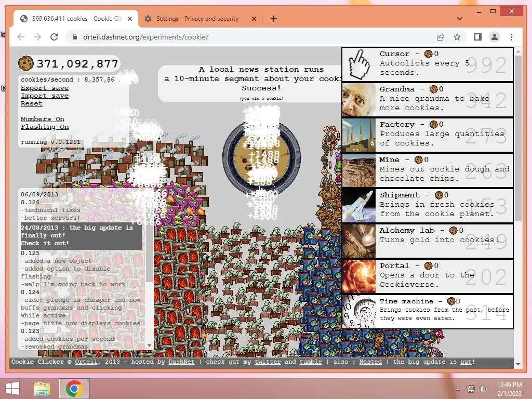The height and width of the screenshot is (399, 532).
Task: Buy an Alchemy lab
Action: (428, 241)
